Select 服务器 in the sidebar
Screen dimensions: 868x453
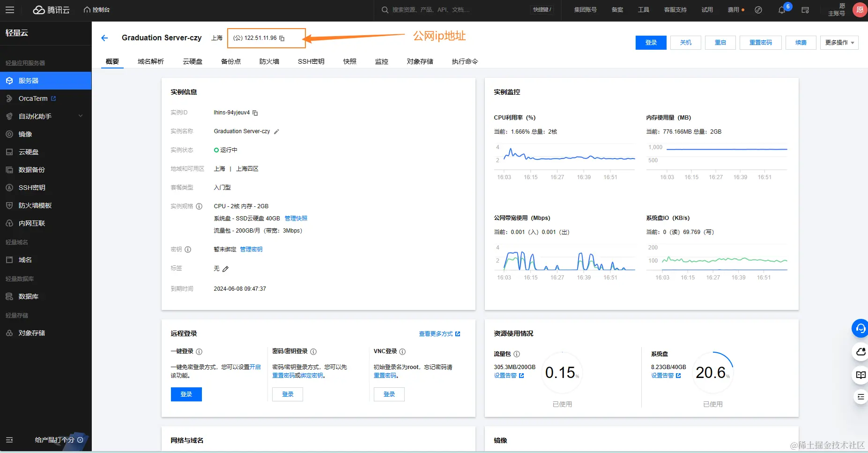[46, 81]
